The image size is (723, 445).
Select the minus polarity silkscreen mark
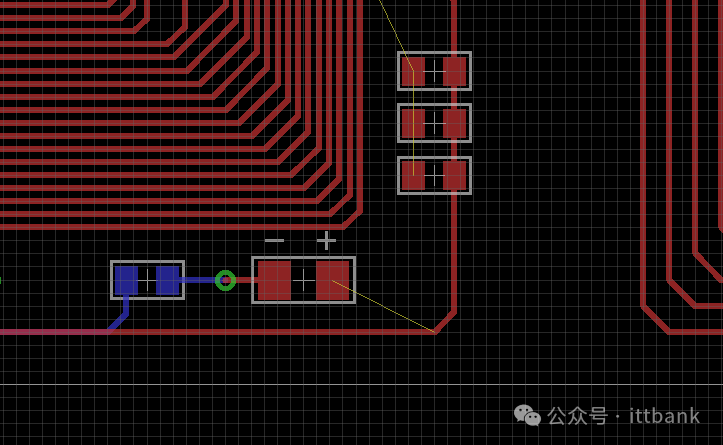[274, 241]
